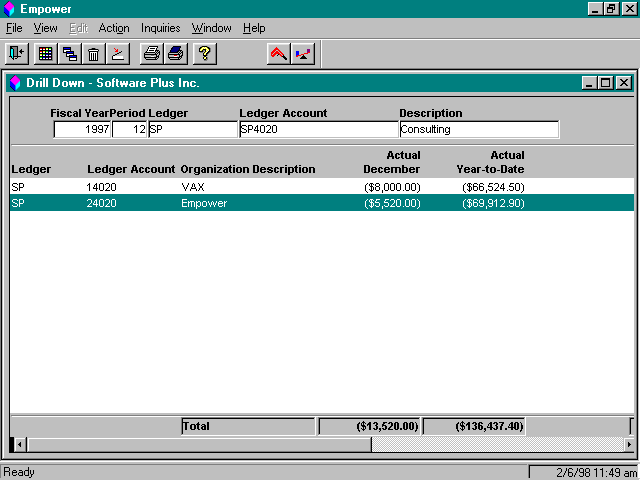Screen dimensions: 640x480
Task: Click the Period field showing 12
Action: [129, 129]
